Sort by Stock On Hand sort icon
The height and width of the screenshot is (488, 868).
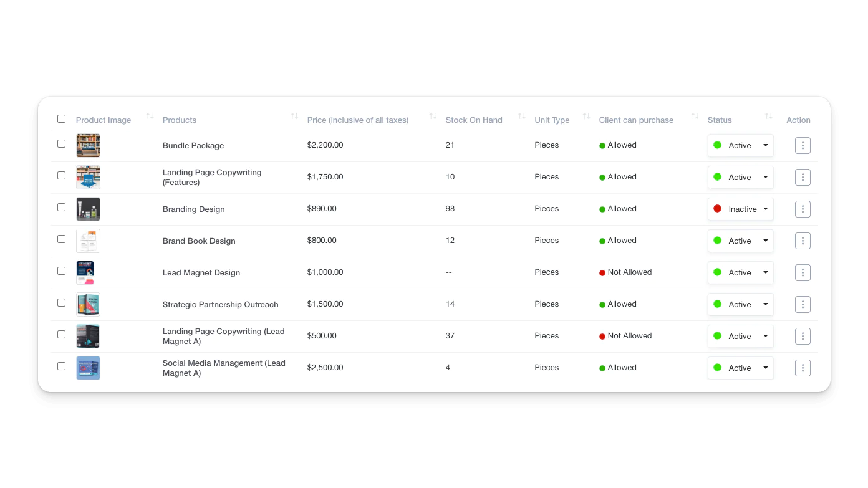[x=521, y=117]
